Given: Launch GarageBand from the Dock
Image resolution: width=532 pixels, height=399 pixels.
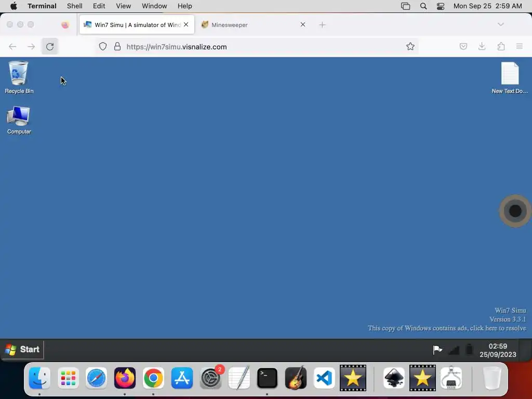Looking at the screenshot, I should click(x=296, y=378).
